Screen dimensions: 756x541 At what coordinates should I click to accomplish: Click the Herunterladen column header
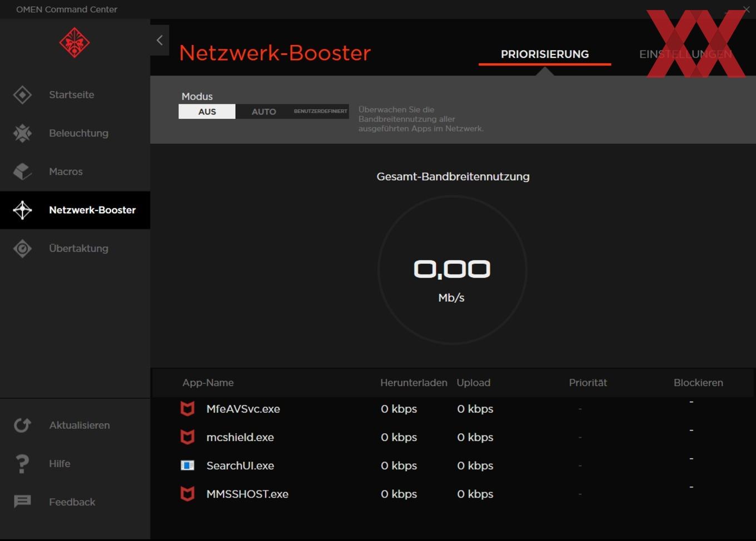pos(414,383)
